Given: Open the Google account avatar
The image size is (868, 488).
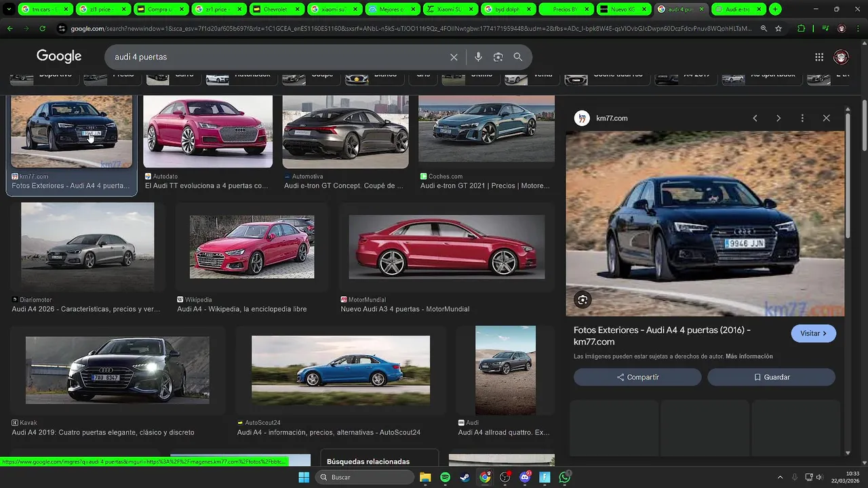Looking at the screenshot, I should coord(841,57).
